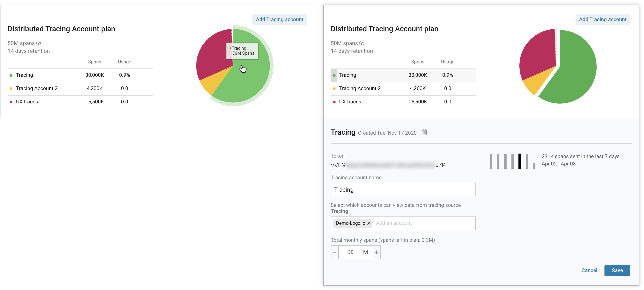Remove Demo-Logz.io with its X icon

pyautogui.click(x=369, y=223)
